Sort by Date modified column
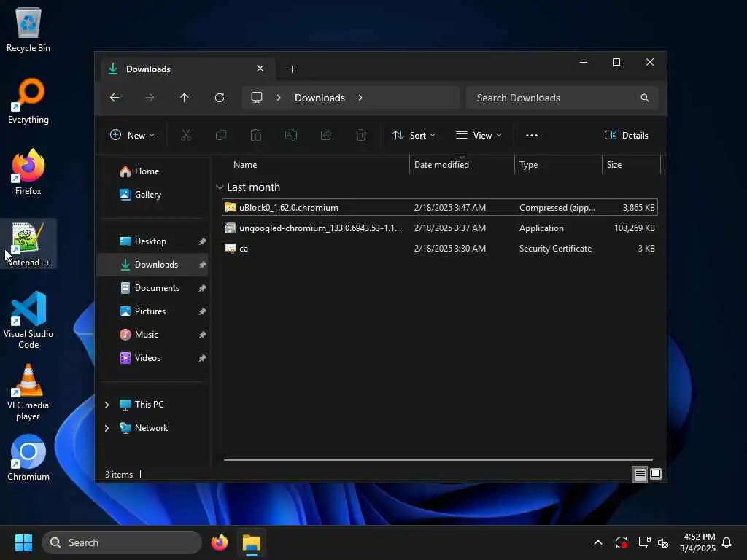The width and height of the screenshot is (747, 560). 462,165
